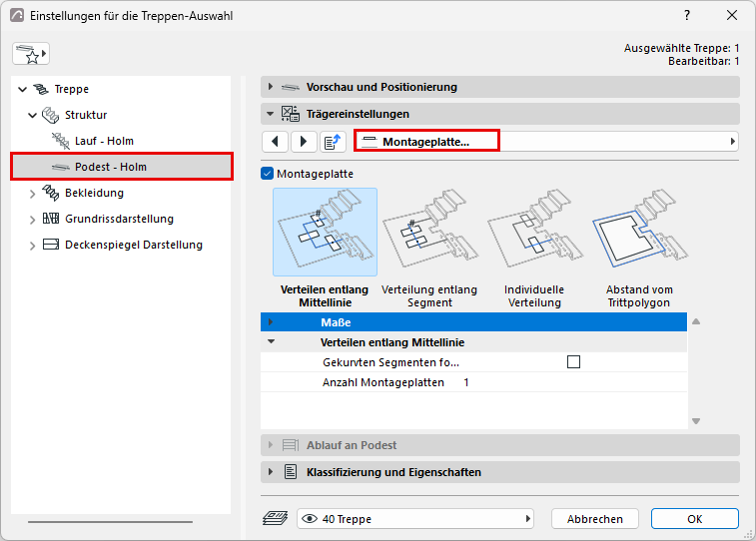The image size is (756, 541).
Task: Select Lauf - Holm tree item
Action: (104, 141)
